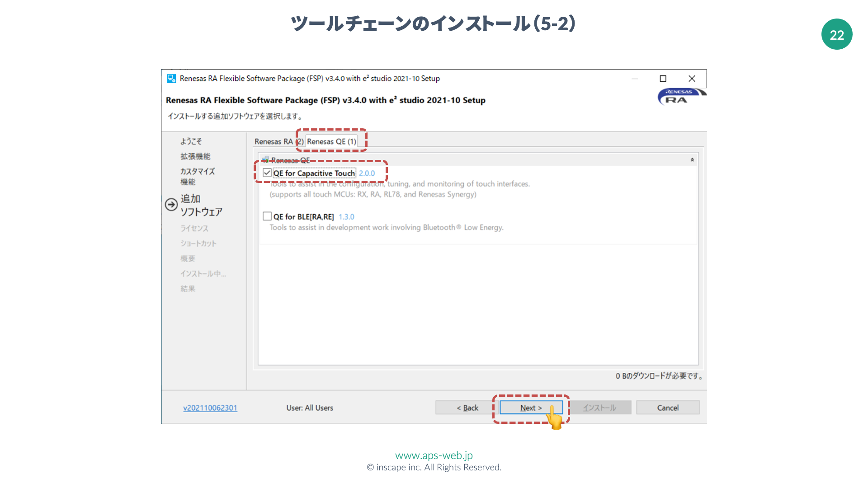Click the QE for BLE[RA,RE] label
The image size is (868, 488).
[304, 217]
